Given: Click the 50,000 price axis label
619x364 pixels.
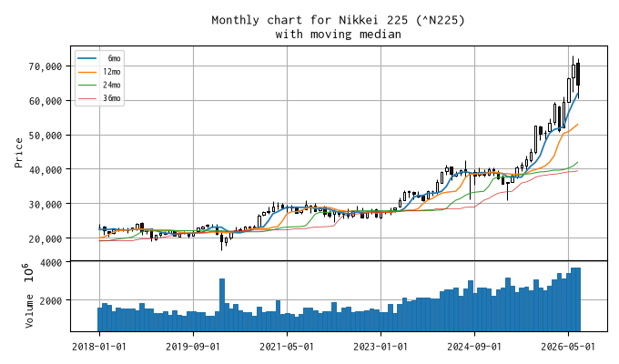Looking at the screenshot, I should click(46, 135).
